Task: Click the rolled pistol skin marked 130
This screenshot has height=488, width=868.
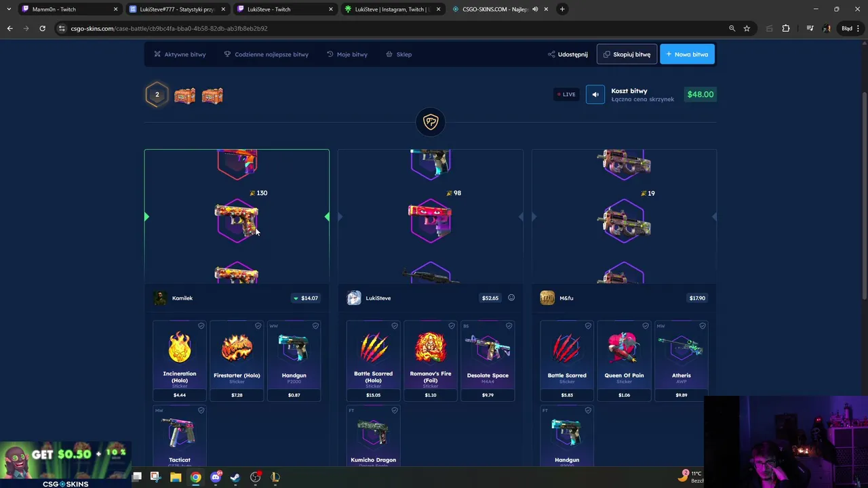Action: tap(237, 220)
